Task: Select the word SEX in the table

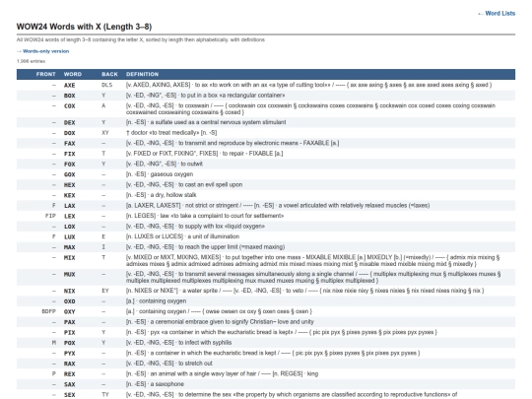Action: click(70, 395)
